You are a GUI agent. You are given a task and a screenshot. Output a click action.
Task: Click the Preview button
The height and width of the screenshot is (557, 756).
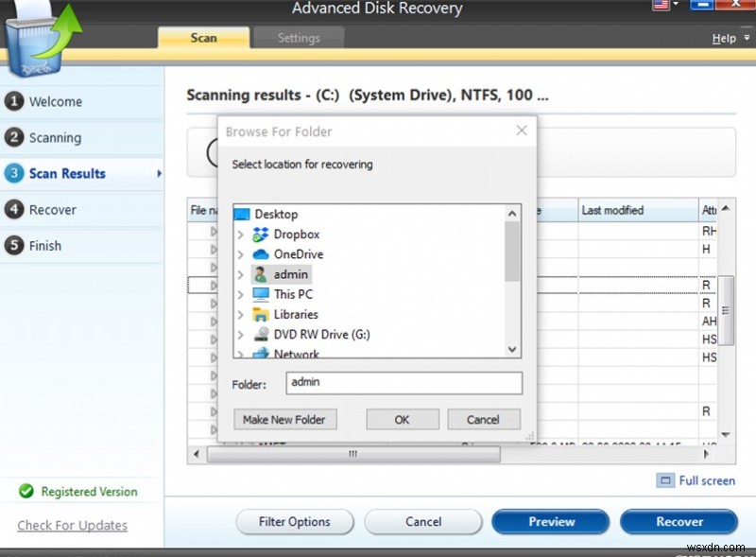551,522
